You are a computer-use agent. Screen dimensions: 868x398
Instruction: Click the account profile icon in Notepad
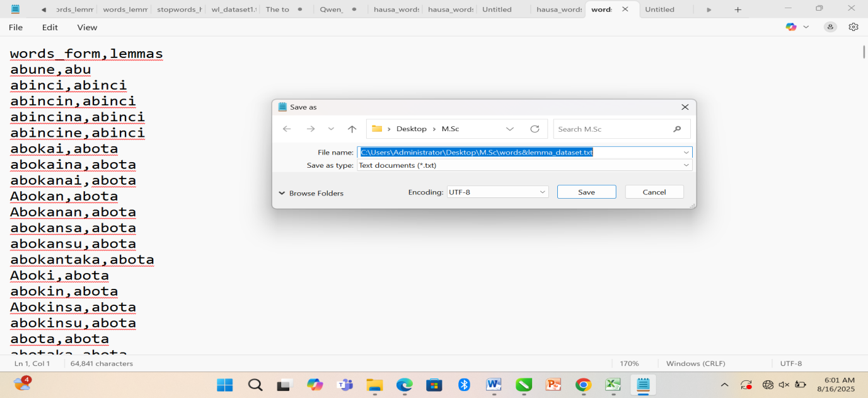831,27
